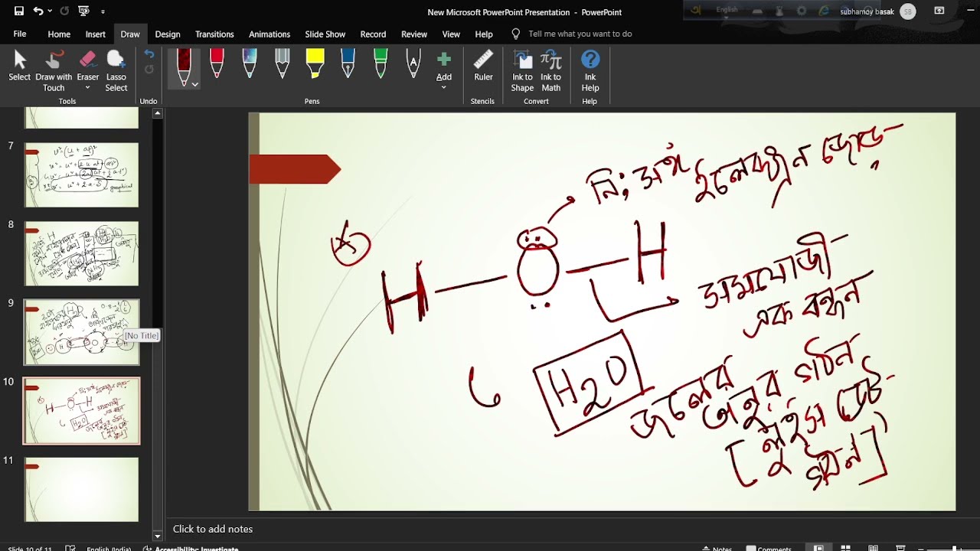Open the quick access Undo history dropdown

coord(50,11)
